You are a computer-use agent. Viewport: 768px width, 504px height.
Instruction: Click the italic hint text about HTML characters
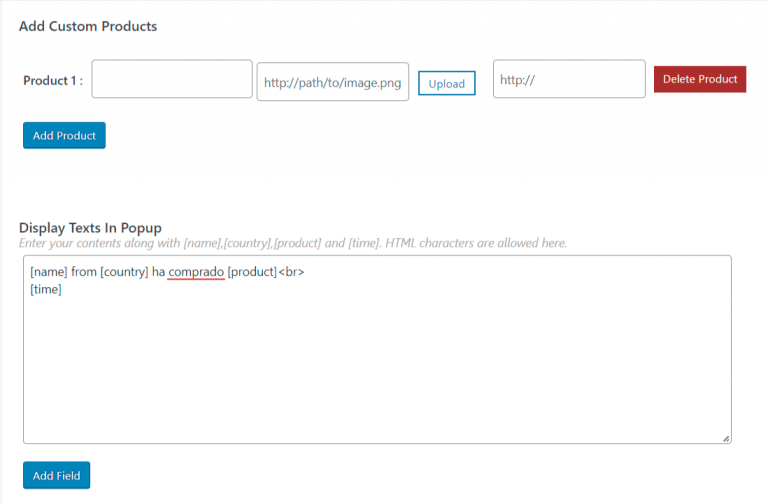[293, 243]
